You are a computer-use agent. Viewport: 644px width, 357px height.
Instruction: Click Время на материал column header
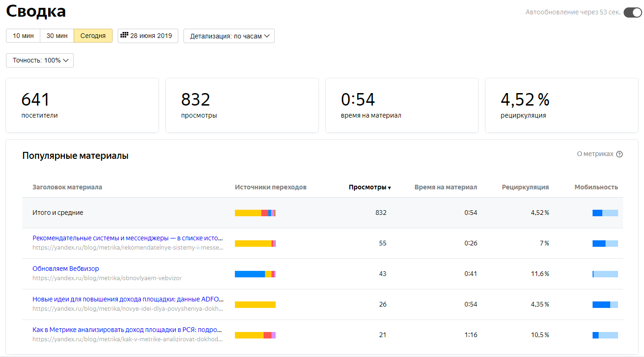(446, 187)
